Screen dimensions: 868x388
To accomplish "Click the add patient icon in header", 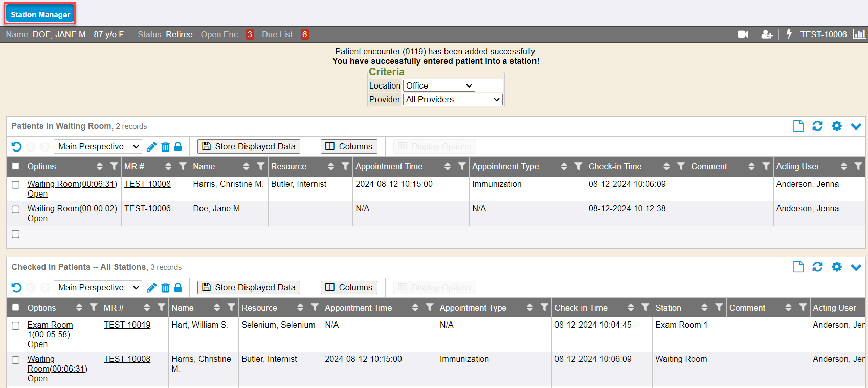I will pyautogui.click(x=767, y=34).
